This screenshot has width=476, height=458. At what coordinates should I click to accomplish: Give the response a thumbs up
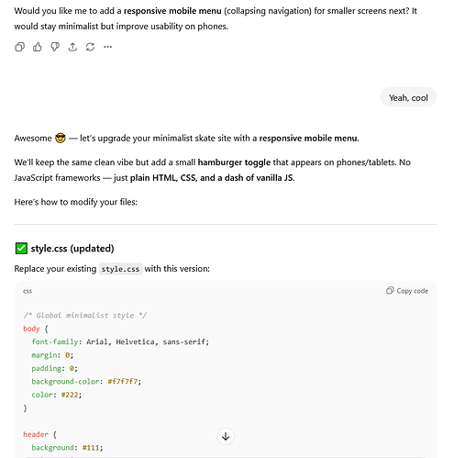[x=38, y=47]
